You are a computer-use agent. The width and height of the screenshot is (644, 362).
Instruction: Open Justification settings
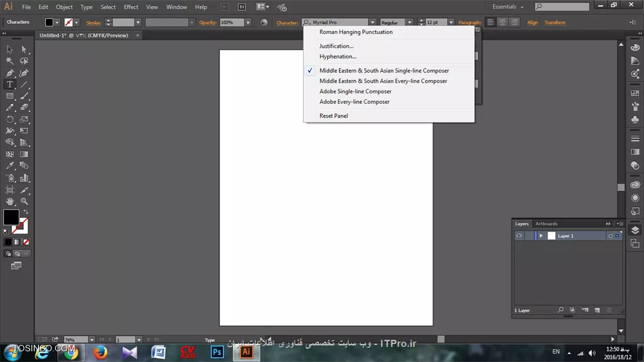tap(336, 46)
